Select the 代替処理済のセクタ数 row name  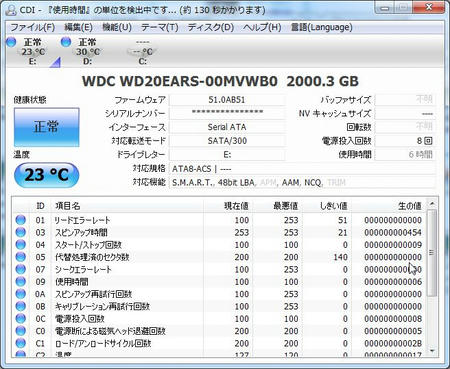(x=92, y=257)
